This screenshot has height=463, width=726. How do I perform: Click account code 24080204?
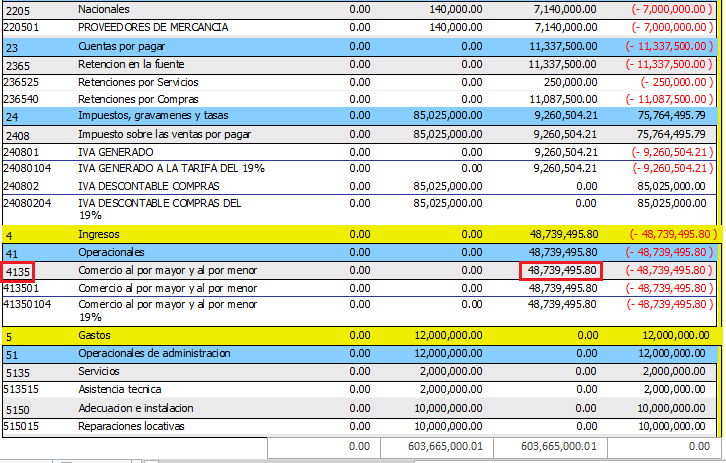click(x=27, y=203)
